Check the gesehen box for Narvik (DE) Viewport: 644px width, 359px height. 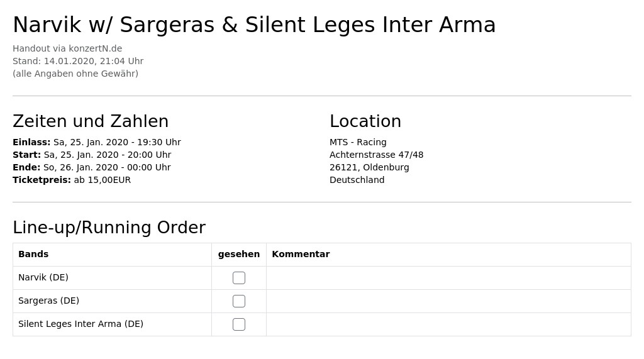click(x=238, y=278)
